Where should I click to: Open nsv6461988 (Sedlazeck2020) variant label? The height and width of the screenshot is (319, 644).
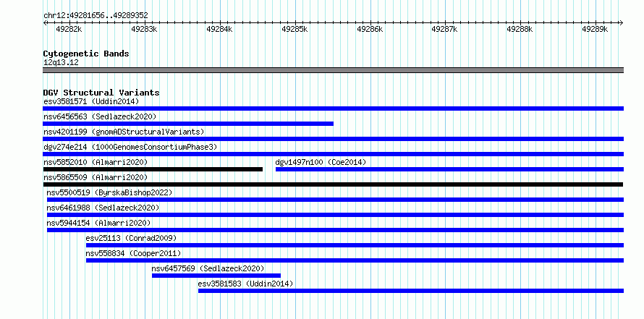click(x=103, y=208)
